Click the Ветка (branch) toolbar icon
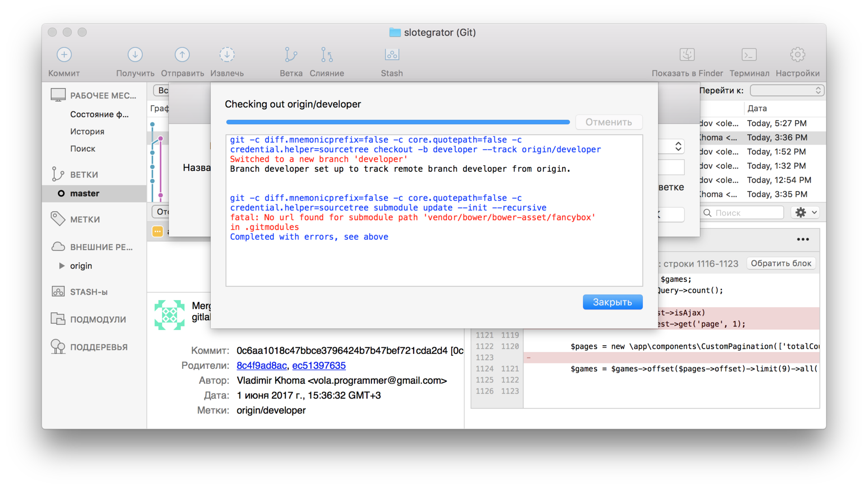This screenshot has height=489, width=868. [291, 55]
